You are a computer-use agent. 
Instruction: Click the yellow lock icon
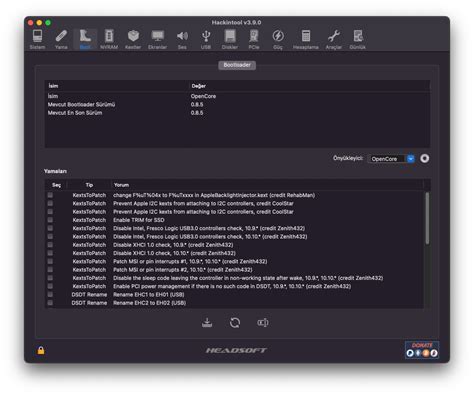pos(41,350)
